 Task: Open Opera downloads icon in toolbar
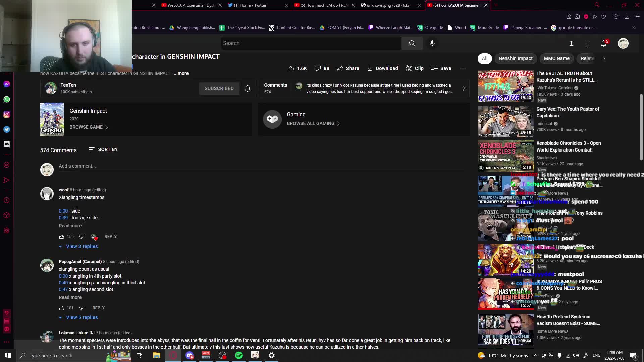(x=627, y=17)
